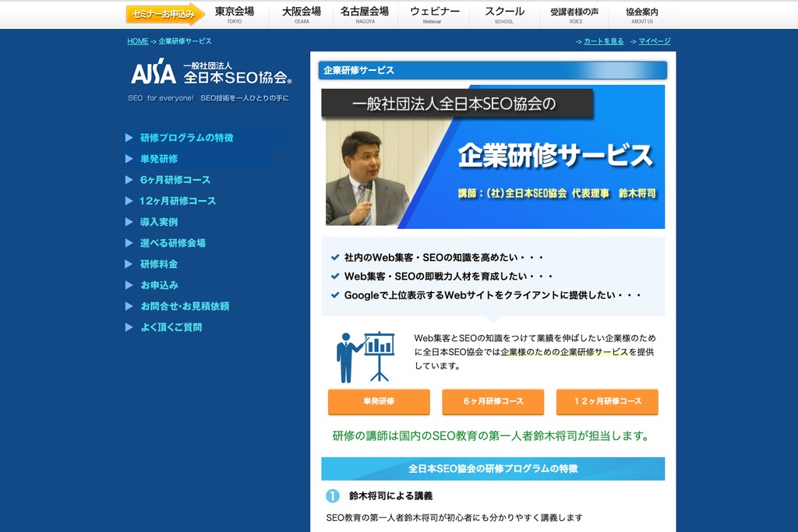Open the 大阪会場 OSAKA menu item
Viewport: 798px width, 532px height.
point(302,15)
